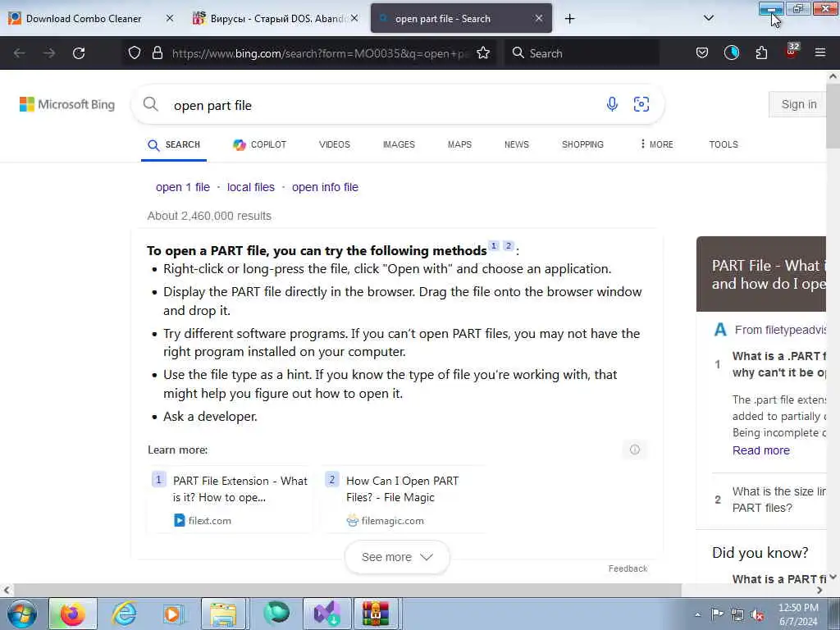The image size is (840, 630).
Task: Start voice search with microphone icon
Action: point(612,104)
